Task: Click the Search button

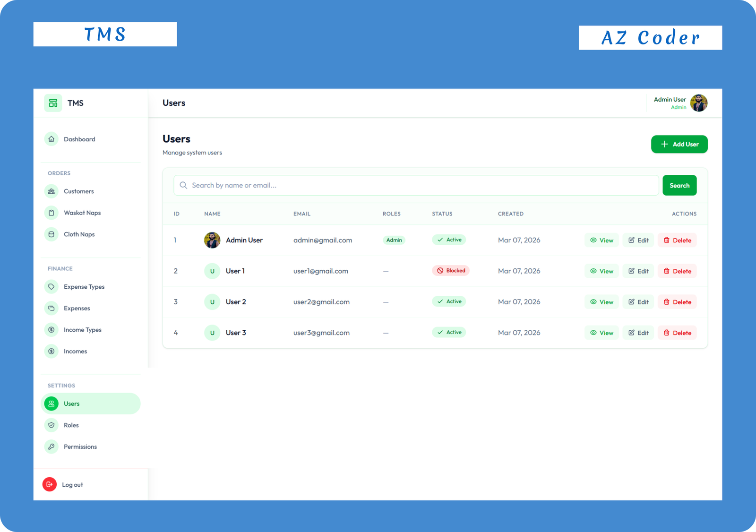Action: click(679, 185)
